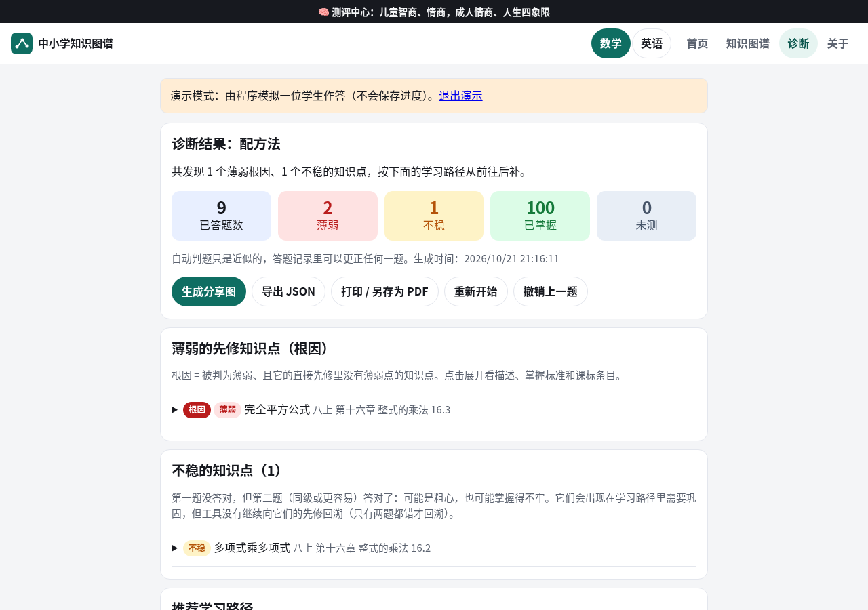
Task: Expand the 完全平方公式 disclosure triangle
Action: [175, 410]
